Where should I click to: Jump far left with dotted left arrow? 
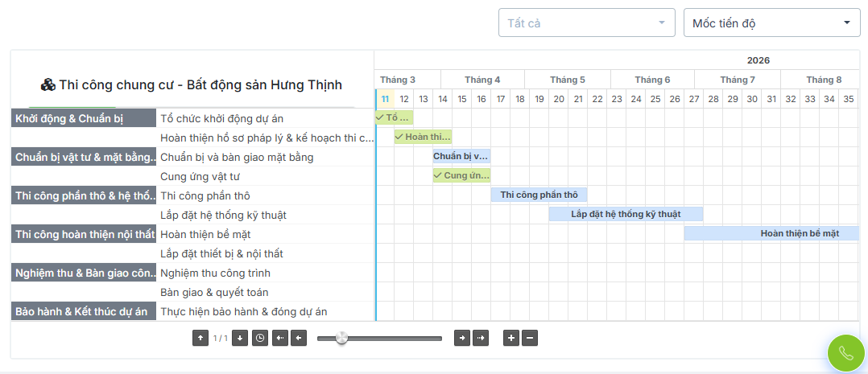pos(279,338)
